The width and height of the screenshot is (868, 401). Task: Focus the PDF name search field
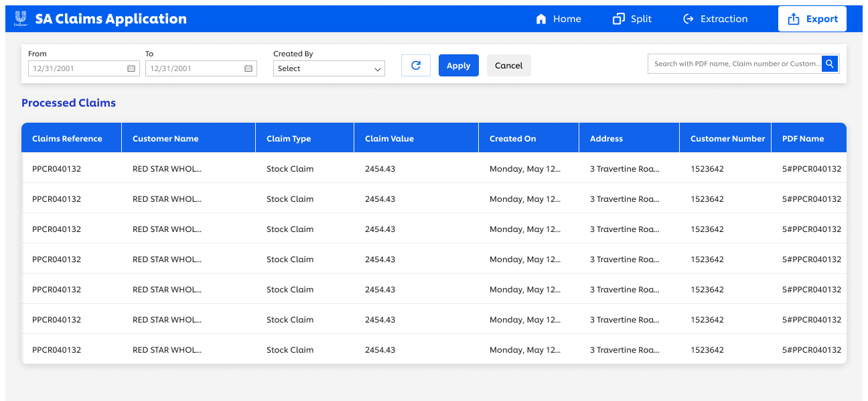click(x=735, y=64)
